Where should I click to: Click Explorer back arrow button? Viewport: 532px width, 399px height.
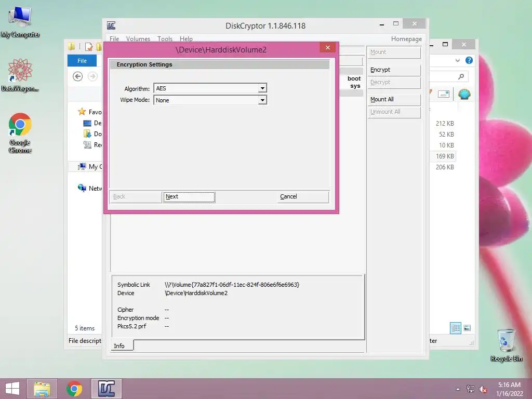(x=78, y=76)
